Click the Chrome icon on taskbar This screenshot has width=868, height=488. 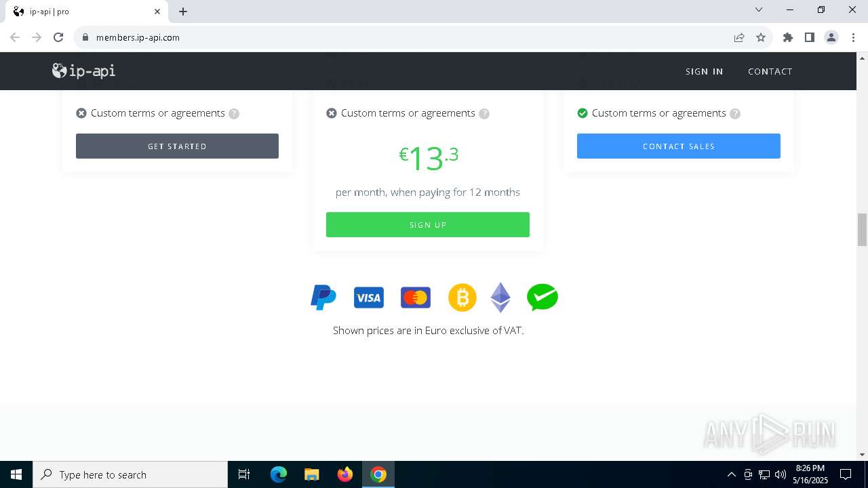[378, 474]
